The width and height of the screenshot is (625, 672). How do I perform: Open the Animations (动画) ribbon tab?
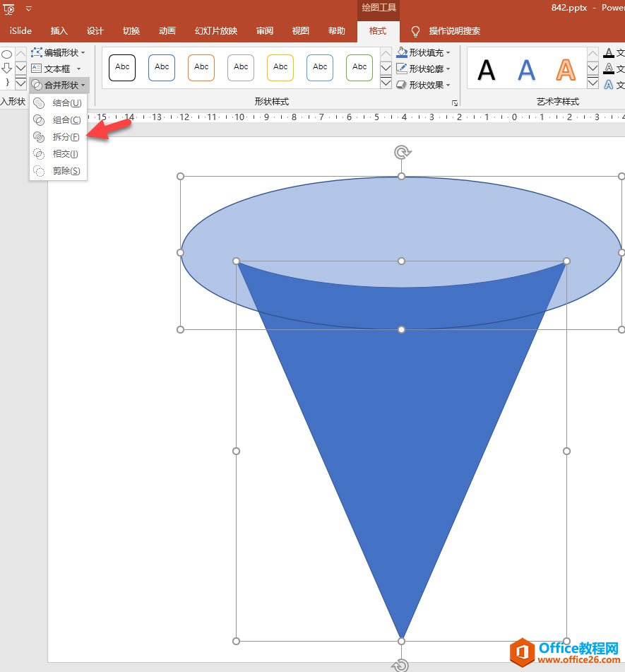point(167,31)
